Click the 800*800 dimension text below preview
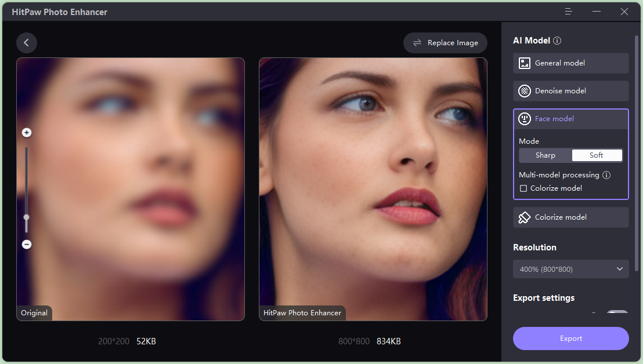This screenshot has width=643, height=364. 354,341
